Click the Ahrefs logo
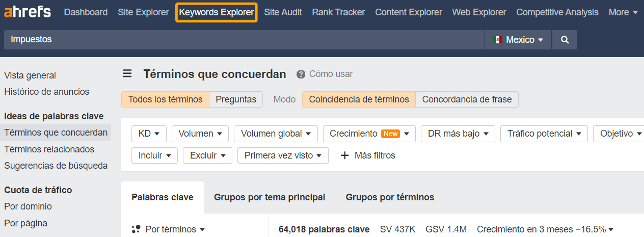The height and width of the screenshot is (237, 644). [x=28, y=12]
